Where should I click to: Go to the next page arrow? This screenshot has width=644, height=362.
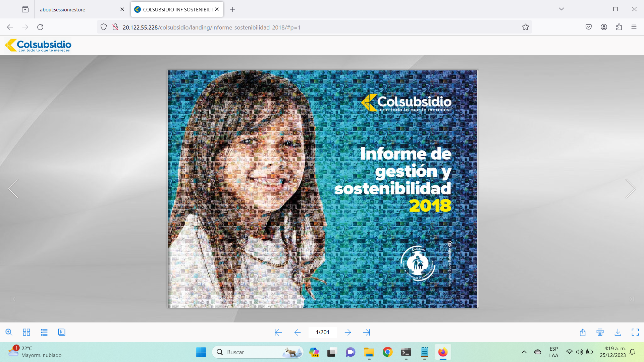pos(348,332)
